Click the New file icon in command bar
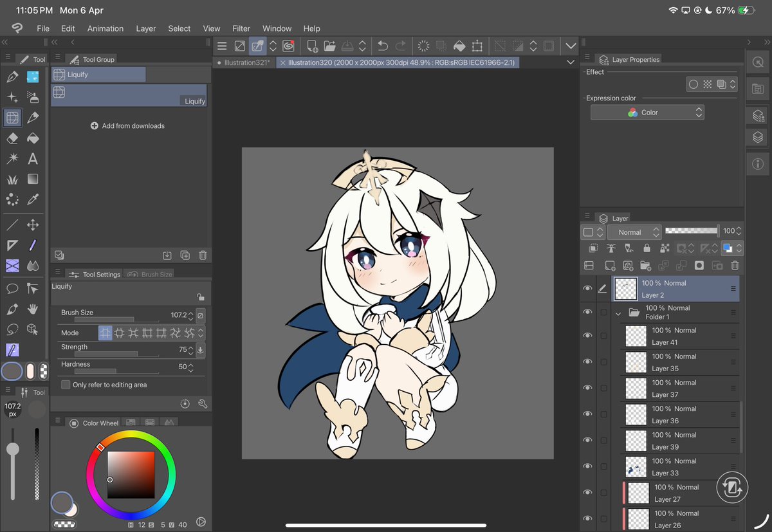The height and width of the screenshot is (532, 772). pyautogui.click(x=312, y=46)
